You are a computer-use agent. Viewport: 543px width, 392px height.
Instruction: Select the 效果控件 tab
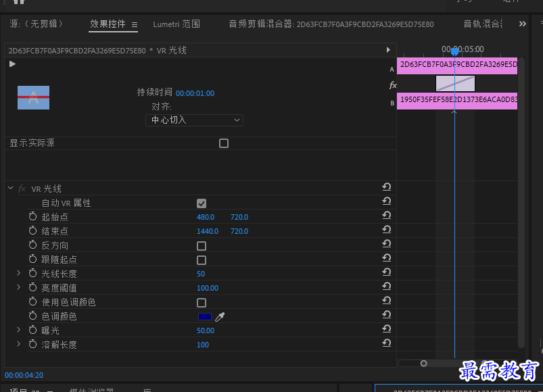pos(108,24)
